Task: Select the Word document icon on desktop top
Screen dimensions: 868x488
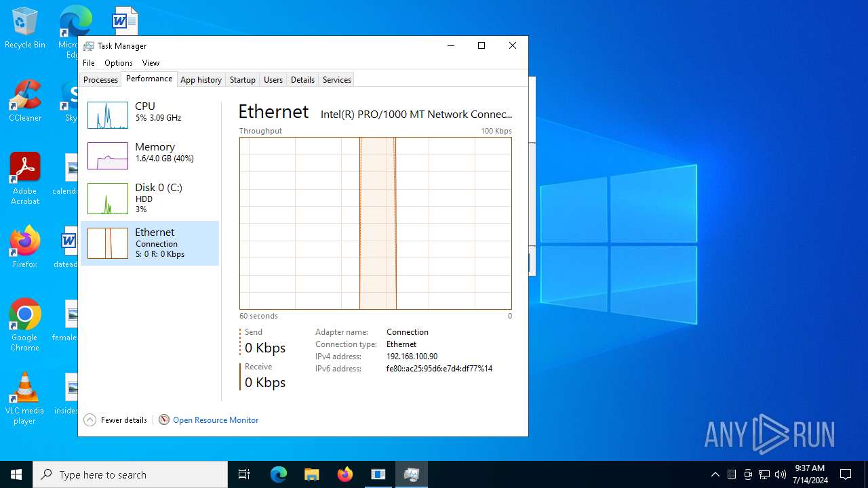Action: [125, 20]
